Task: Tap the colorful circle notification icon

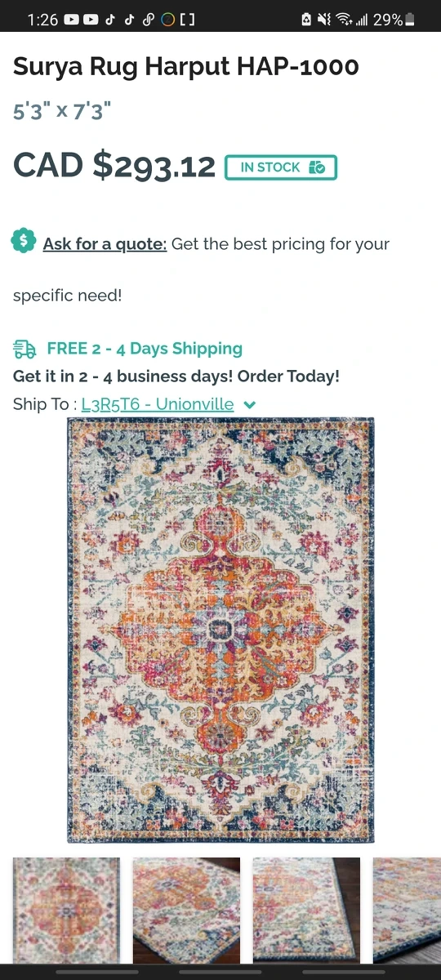Action: (168, 20)
